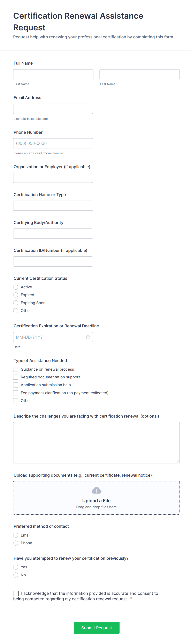Select the Active certification status

click(x=16, y=287)
